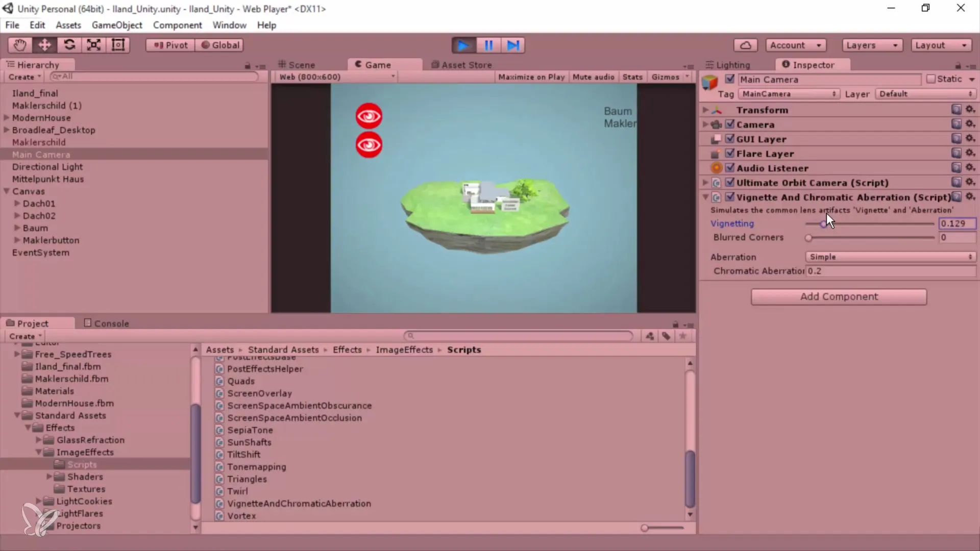Switch to the Console tab
Image resolution: width=980 pixels, height=551 pixels.
pyautogui.click(x=106, y=323)
